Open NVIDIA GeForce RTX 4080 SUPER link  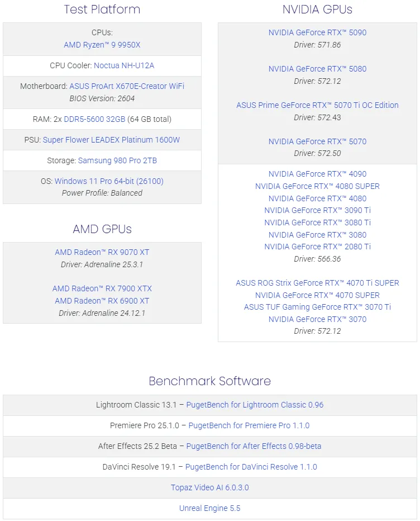pyautogui.click(x=317, y=186)
